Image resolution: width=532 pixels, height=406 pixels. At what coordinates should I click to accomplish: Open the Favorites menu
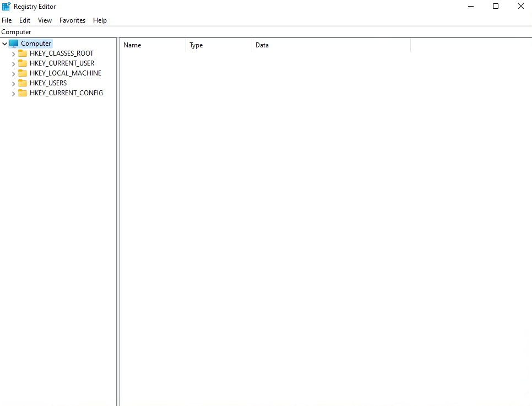(72, 20)
